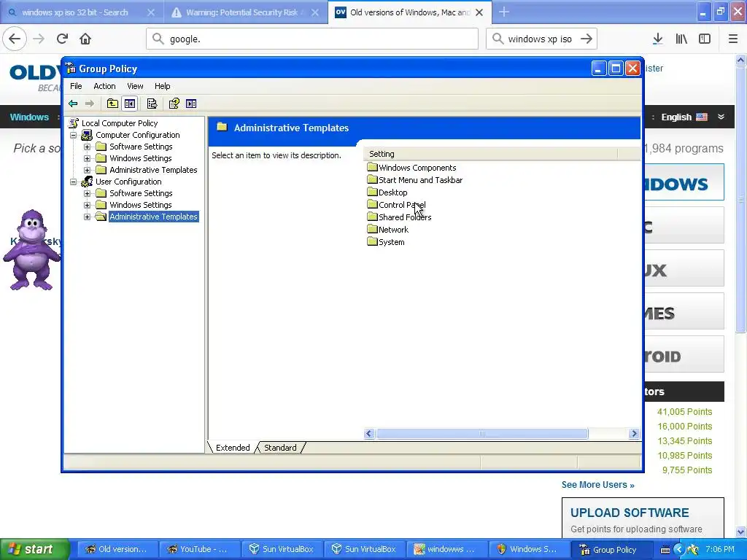
Task: Click the Firefox home icon
Action: pyautogui.click(x=85, y=39)
